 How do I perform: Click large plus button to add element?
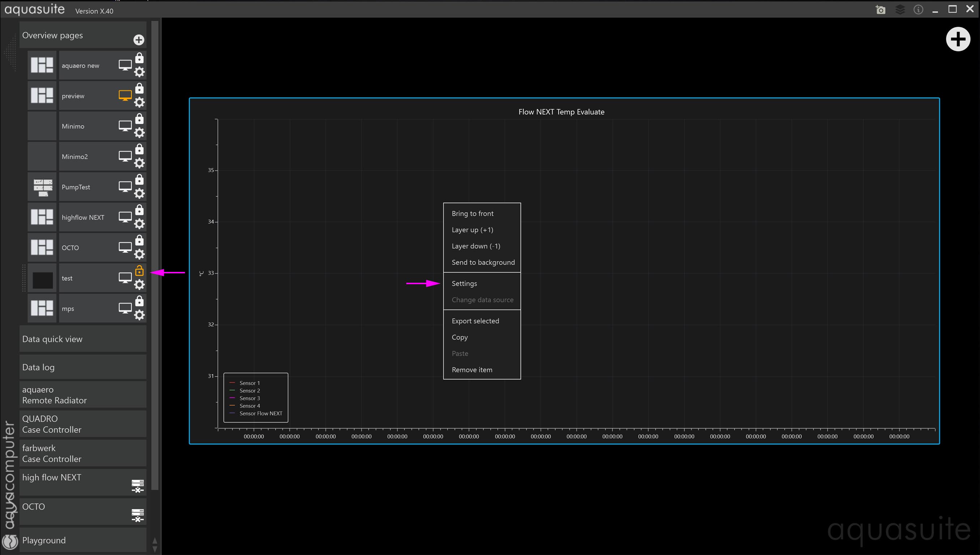(958, 39)
